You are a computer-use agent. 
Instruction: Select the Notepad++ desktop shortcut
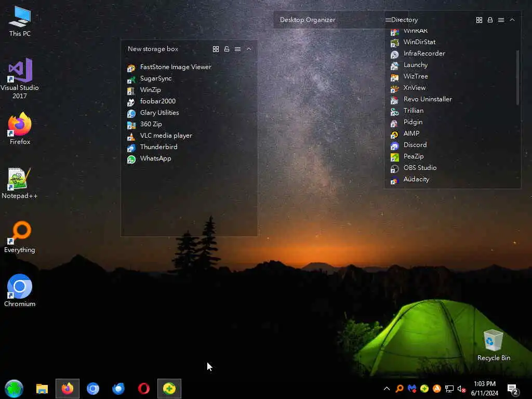pos(20,183)
